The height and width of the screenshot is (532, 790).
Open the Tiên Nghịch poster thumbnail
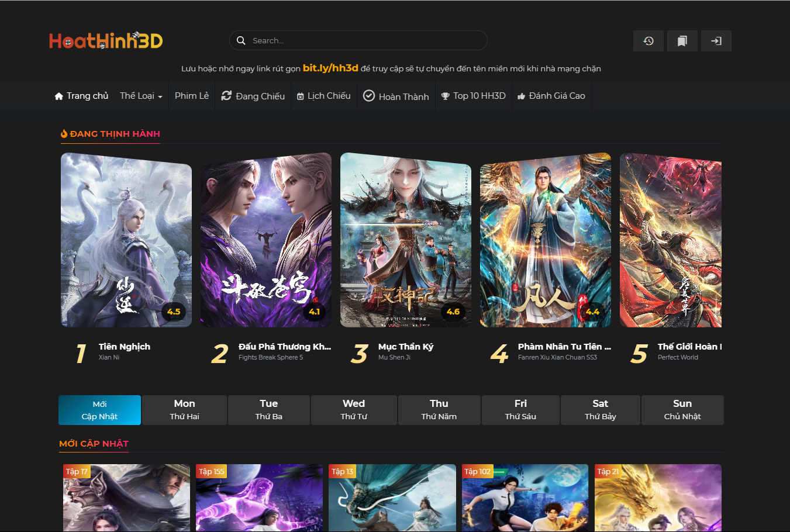(x=126, y=240)
